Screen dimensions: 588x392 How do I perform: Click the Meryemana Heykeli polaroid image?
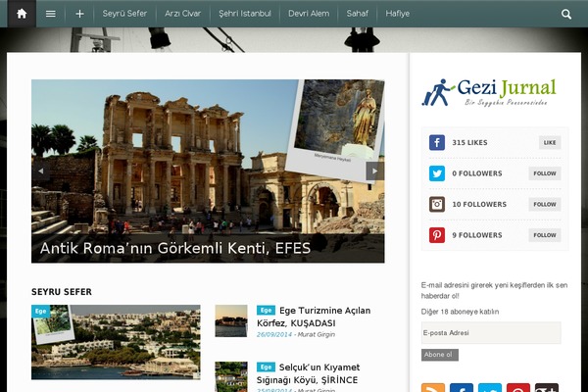point(337,125)
